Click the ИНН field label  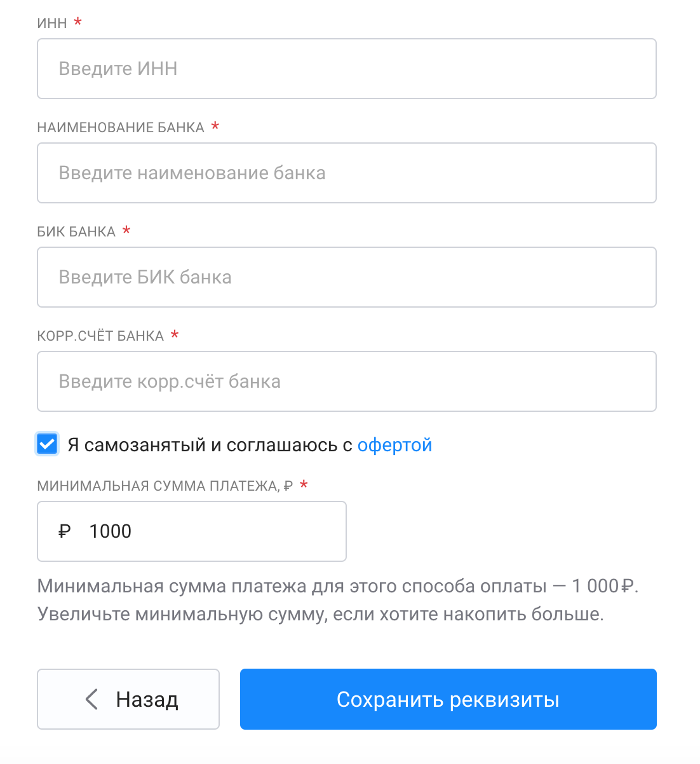point(52,23)
